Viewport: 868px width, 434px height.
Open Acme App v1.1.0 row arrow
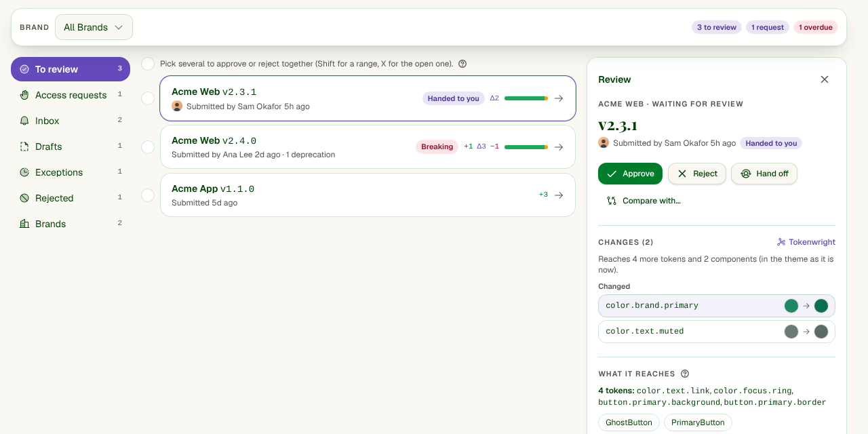tap(559, 195)
